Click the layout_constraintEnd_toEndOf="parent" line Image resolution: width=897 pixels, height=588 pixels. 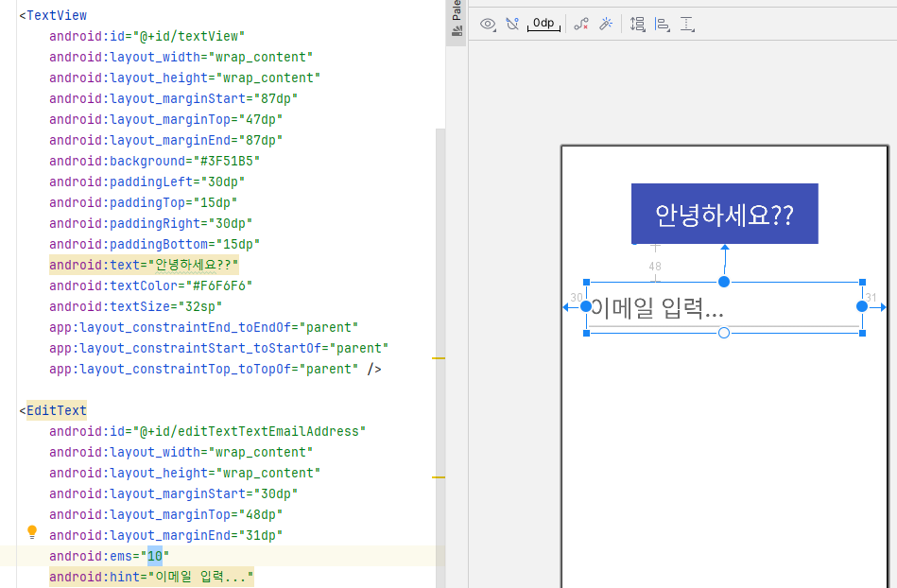coord(203,328)
